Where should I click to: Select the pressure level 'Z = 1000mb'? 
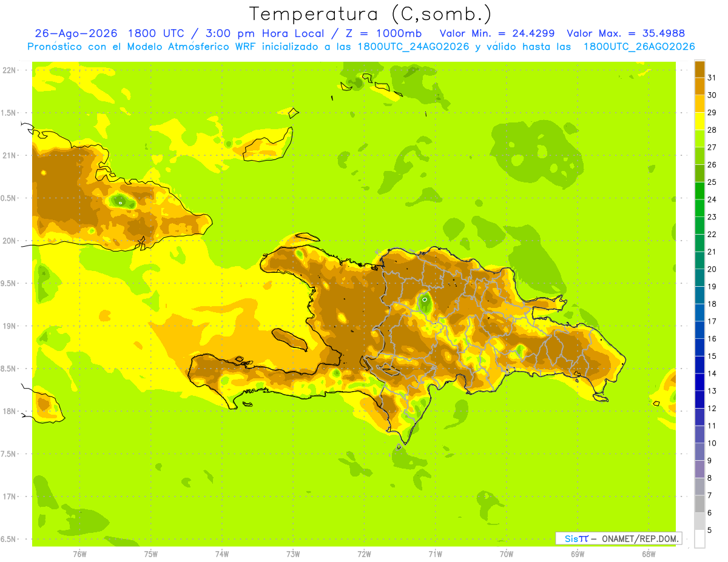pos(383,33)
